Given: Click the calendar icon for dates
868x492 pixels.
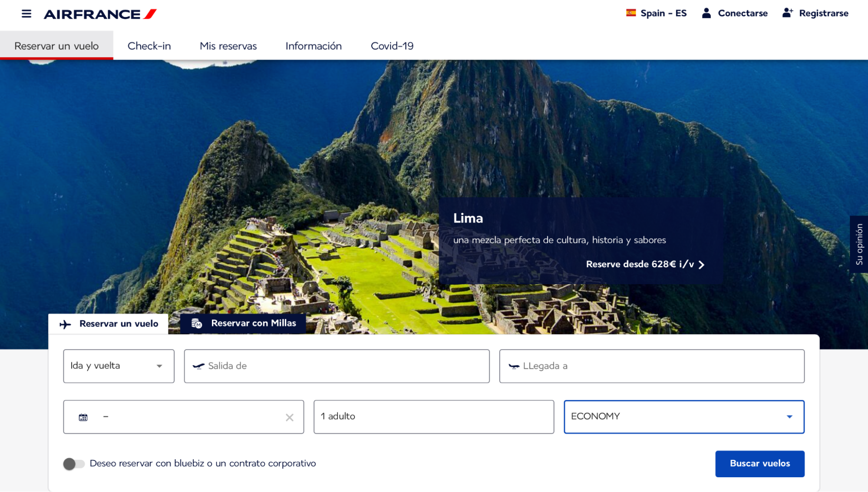Looking at the screenshot, I should click(83, 416).
